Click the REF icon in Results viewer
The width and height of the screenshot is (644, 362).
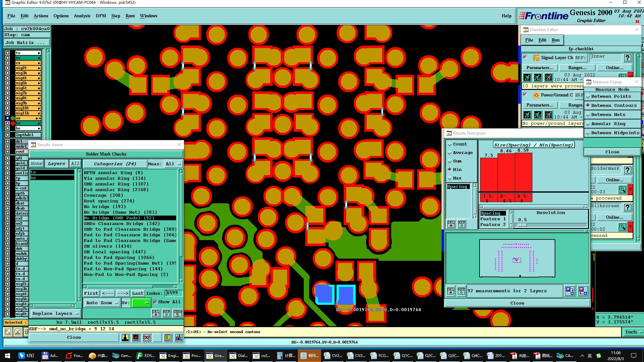[x=166, y=313]
